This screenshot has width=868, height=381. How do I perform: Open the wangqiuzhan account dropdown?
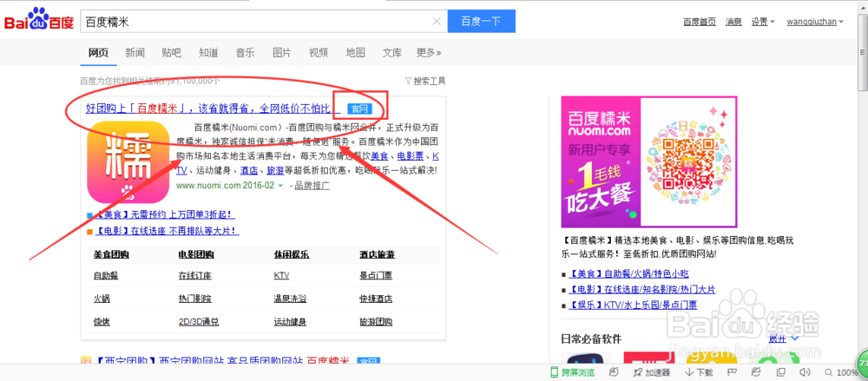815,22
